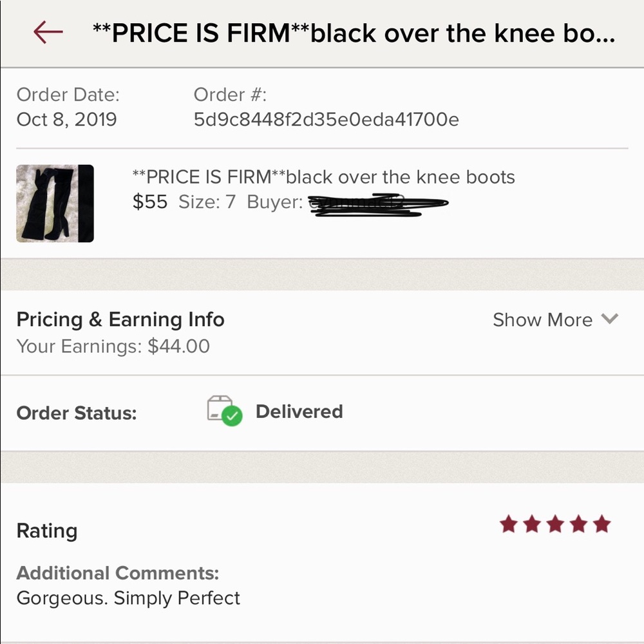
Task: Select the Delivered shipment status icon
Action: tap(222, 412)
